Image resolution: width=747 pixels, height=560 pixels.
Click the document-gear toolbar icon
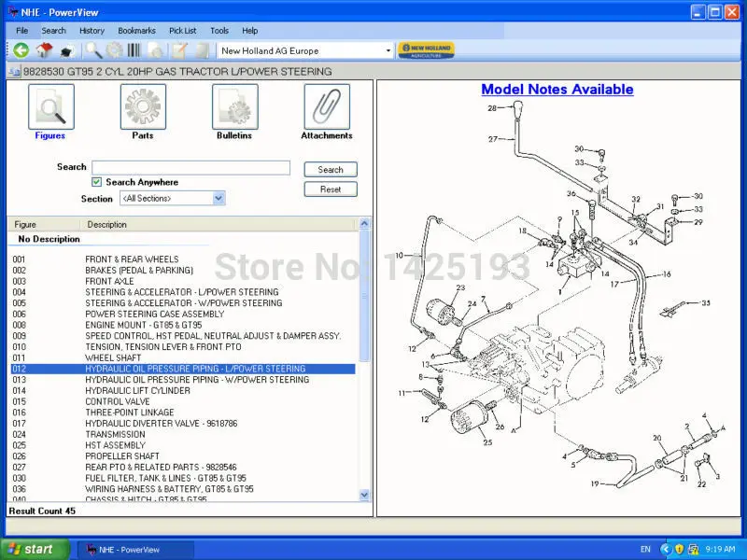[x=156, y=50]
